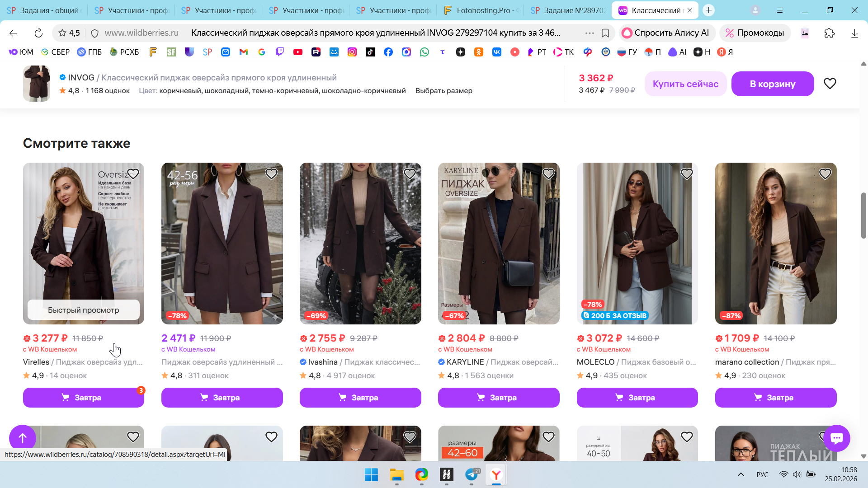Expand hidden system tray icons chevron
The image size is (868, 488).
[741, 474]
